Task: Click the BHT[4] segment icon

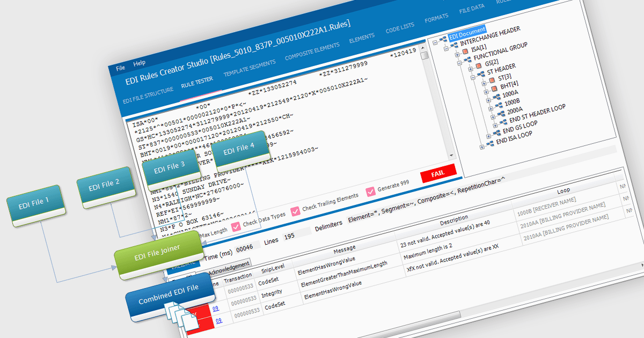Action: 494,89
